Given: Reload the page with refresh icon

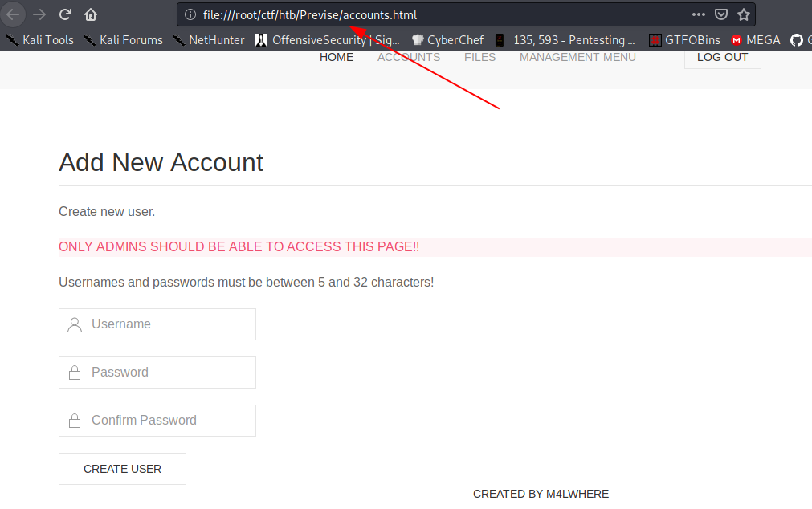Looking at the screenshot, I should 66,14.
